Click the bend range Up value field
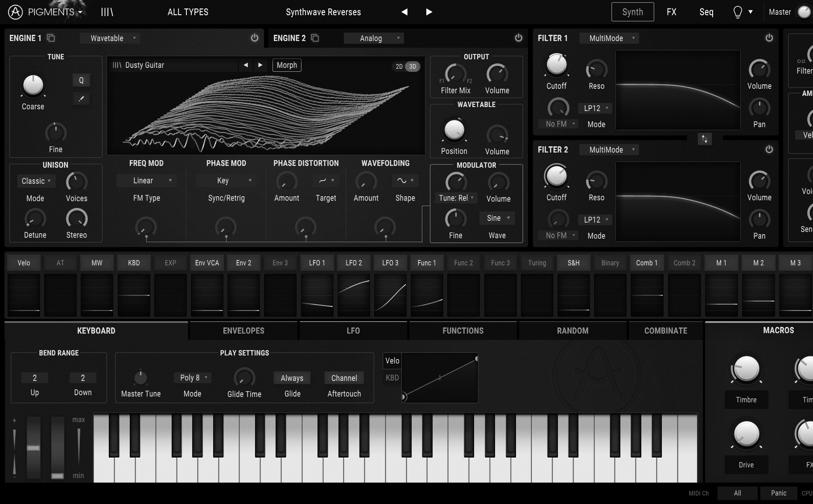 35,378
